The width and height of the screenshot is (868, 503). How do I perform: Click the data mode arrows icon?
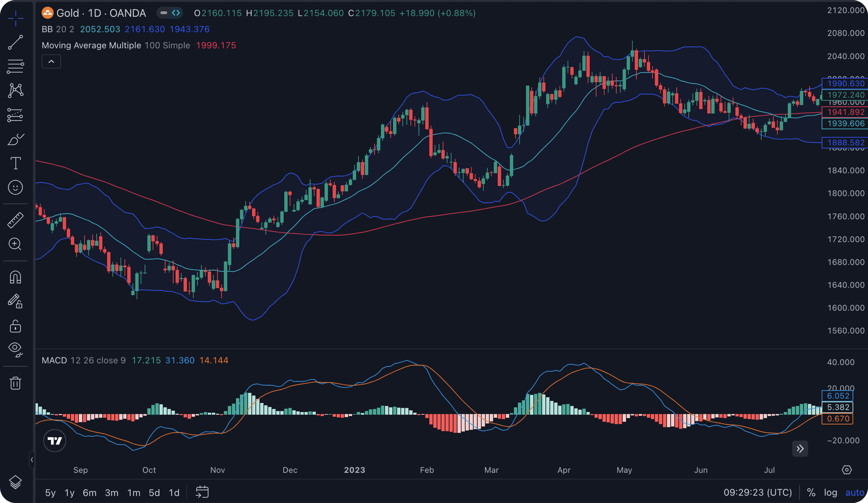[176, 13]
